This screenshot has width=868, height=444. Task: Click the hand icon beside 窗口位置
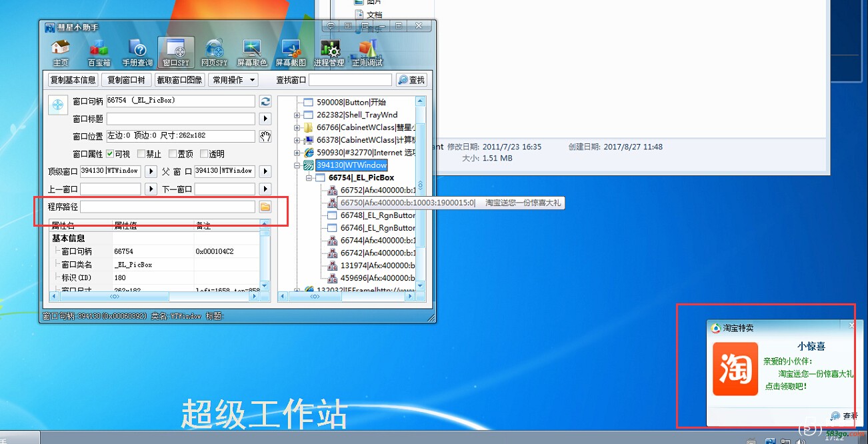click(x=265, y=136)
